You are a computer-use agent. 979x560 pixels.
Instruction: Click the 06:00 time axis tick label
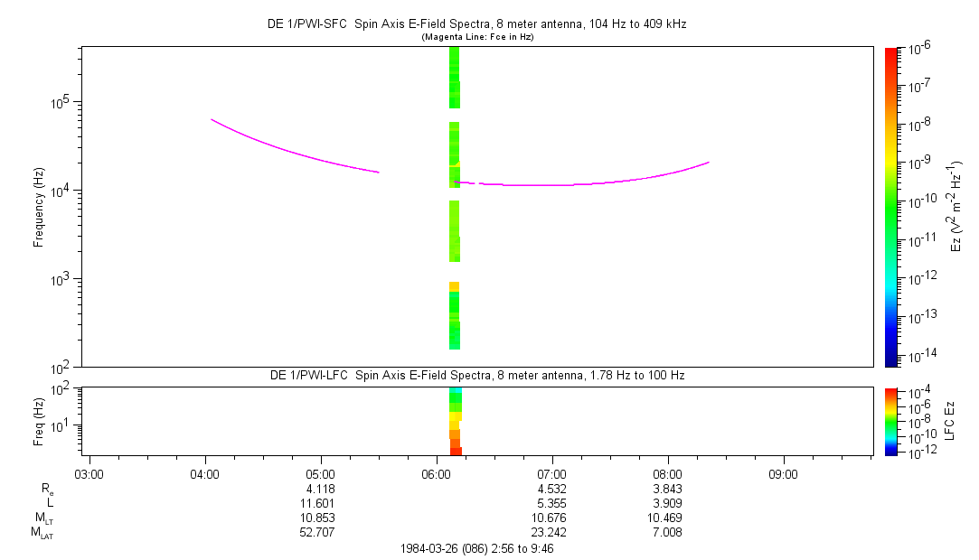tap(436, 474)
